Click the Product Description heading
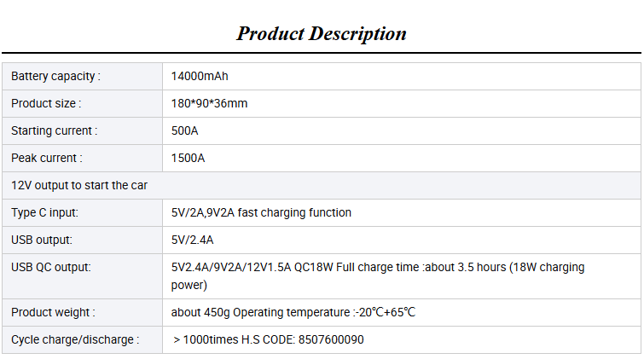The image size is (644, 359). tap(322, 33)
